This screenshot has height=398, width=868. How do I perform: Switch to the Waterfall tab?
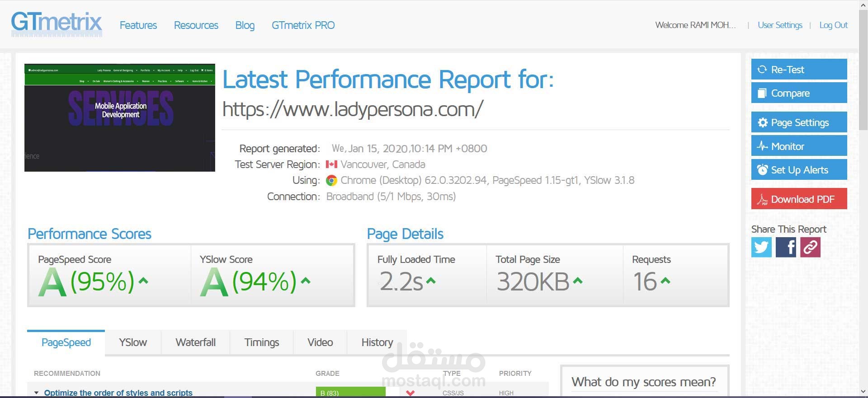(196, 342)
